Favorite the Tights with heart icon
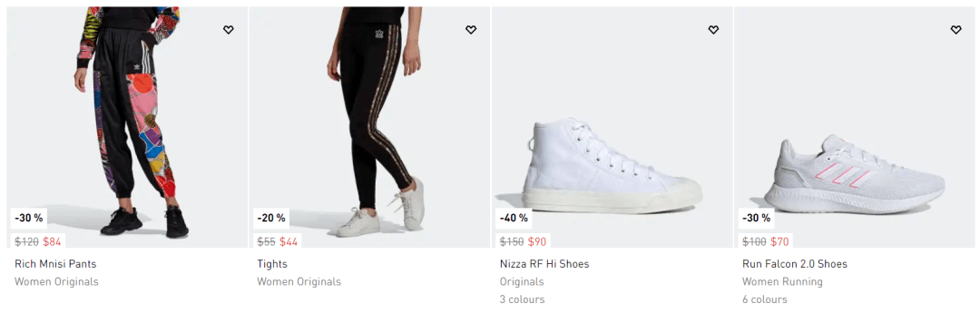980x333 pixels. 471,29
